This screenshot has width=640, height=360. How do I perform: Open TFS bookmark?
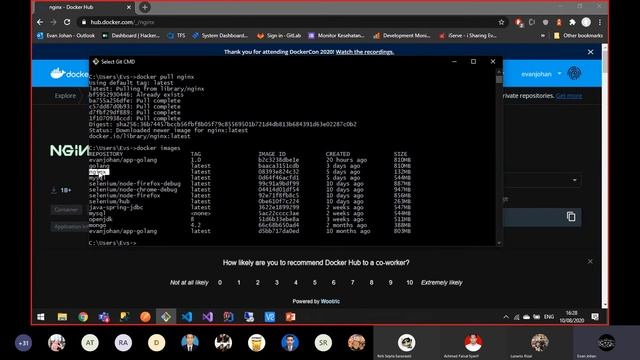click(x=176, y=36)
